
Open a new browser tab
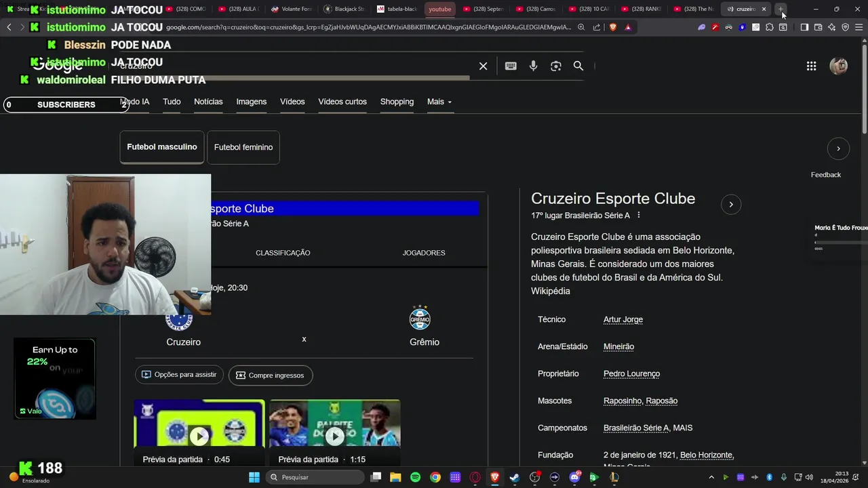781,9
